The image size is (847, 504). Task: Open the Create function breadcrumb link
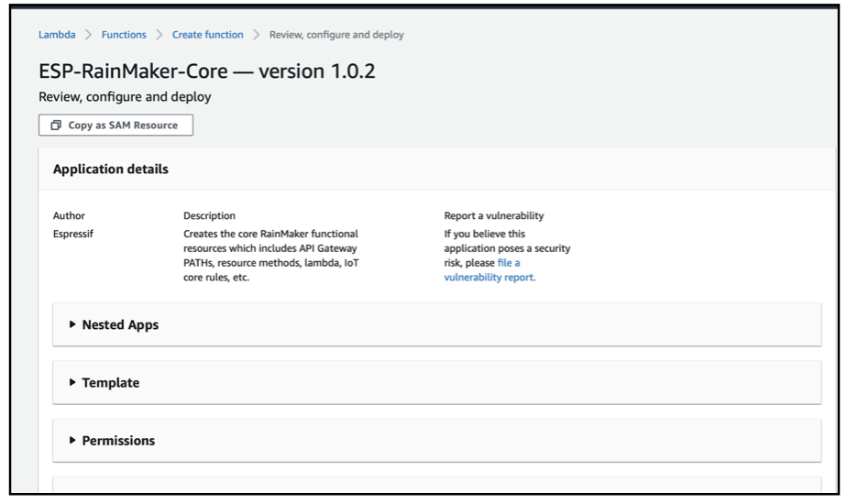pos(207,35)
